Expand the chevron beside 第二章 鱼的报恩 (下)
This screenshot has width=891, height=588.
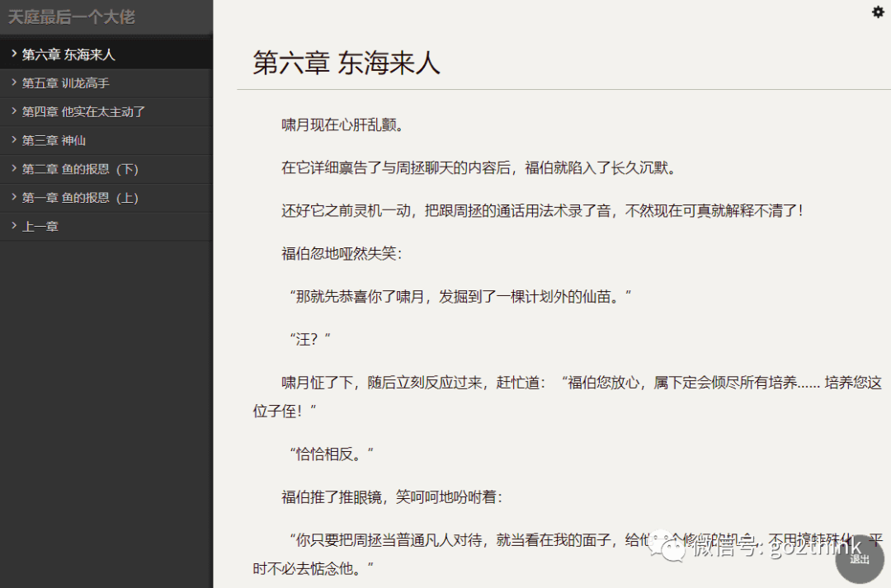tap(14, 168)
